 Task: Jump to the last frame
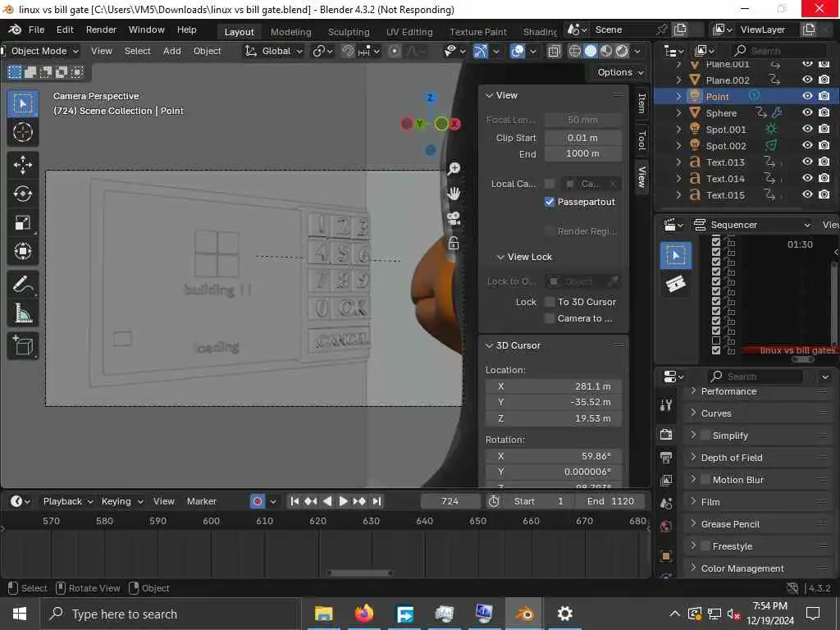tap(377, 501)
